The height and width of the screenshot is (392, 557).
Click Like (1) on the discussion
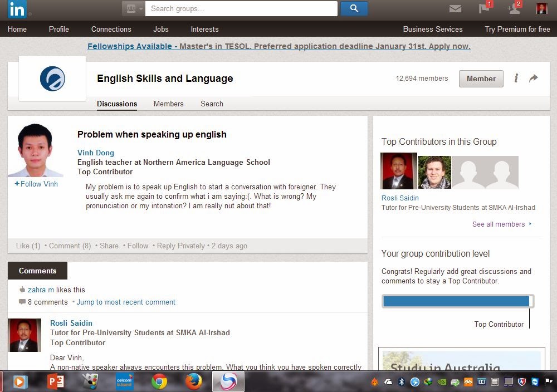point(28,246)
